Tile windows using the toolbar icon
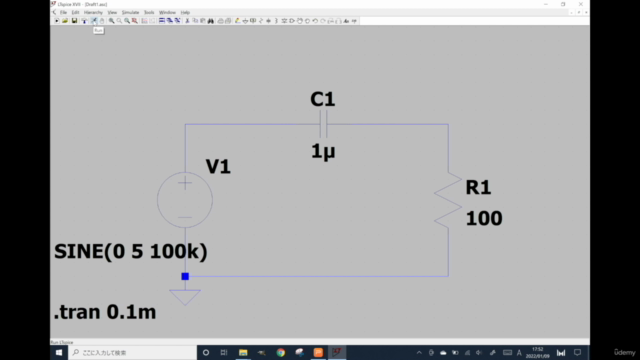Viewport: 640px width, 360px height. click(162, 21)
